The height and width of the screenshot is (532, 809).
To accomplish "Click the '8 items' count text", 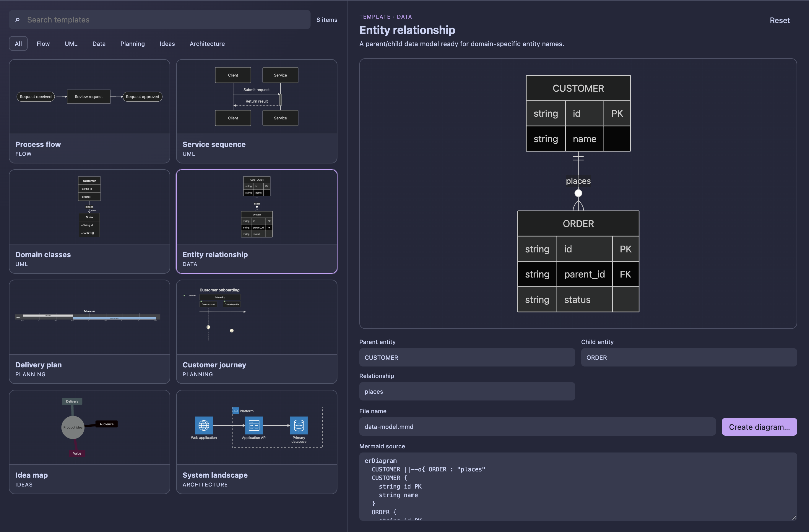I will (327, 20).
